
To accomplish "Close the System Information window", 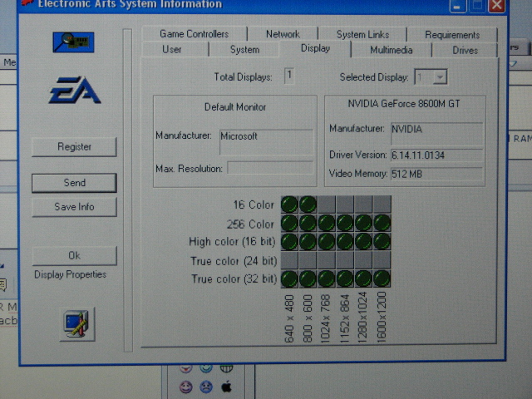I will click(497, 6).
